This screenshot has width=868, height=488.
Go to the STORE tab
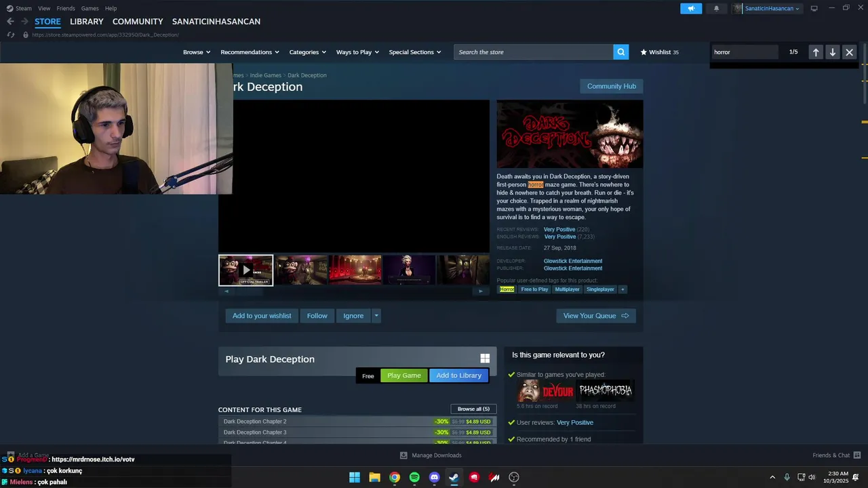(x=47, y=22)
